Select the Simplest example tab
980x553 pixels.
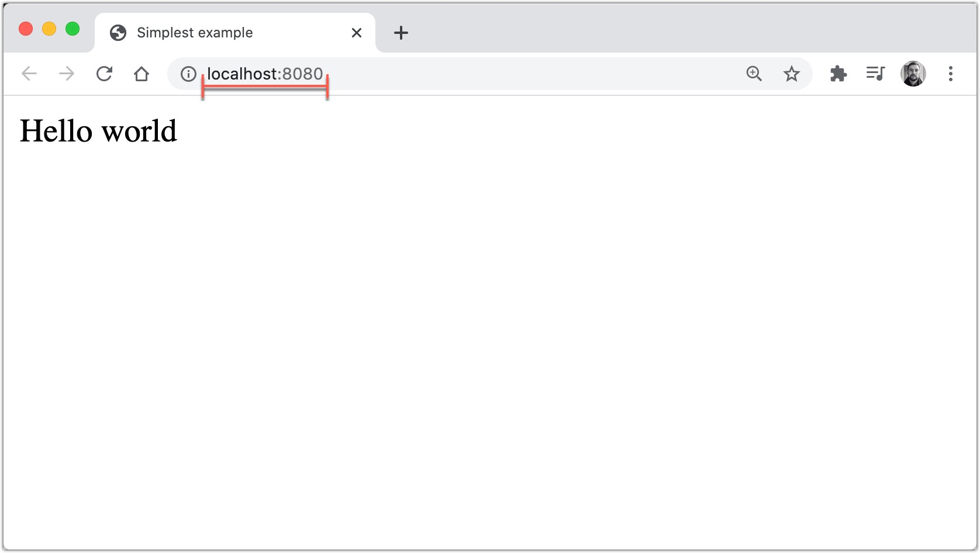235,33
